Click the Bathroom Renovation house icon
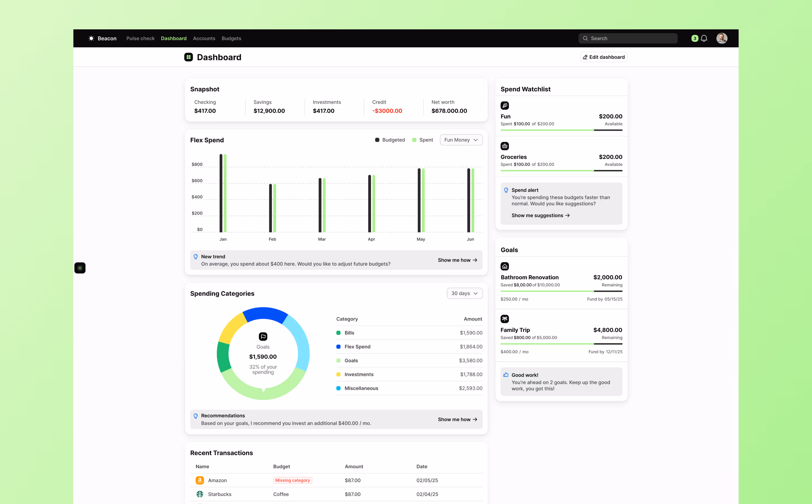The width and height of the screenshot is (812, 504). [x=505, y=266]
